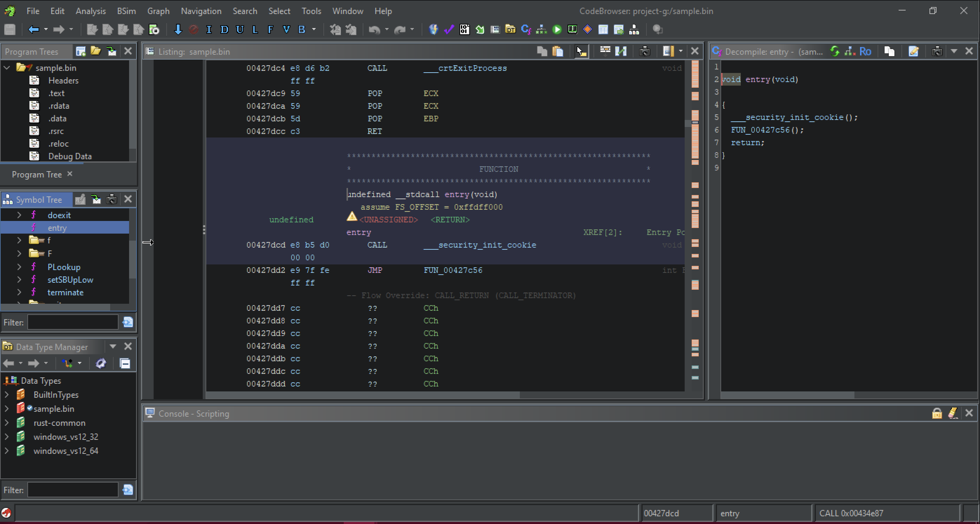Select setSBUpLow in the Symbol Tree
This screenshot has height=524, width=980.
(x=70, y=280)
